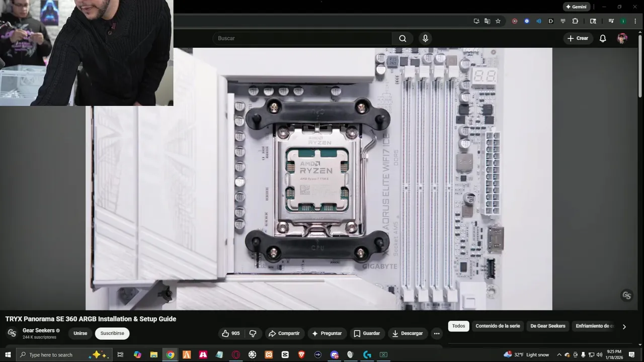Open the Chrome extensions puzzle menu
This screenshot has height=362, width=644.
click(x=576, y=21)
